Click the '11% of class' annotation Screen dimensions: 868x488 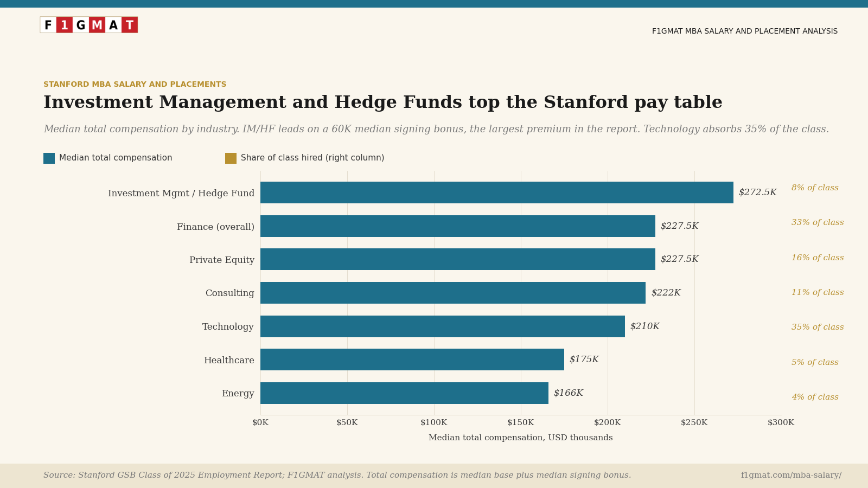[x=818, y=293]
